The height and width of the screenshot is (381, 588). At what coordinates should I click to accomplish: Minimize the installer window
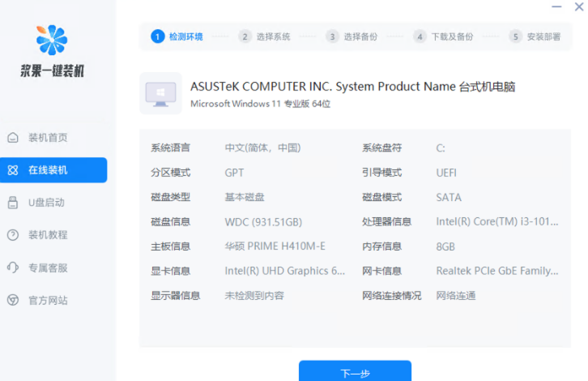pos(556,6)
